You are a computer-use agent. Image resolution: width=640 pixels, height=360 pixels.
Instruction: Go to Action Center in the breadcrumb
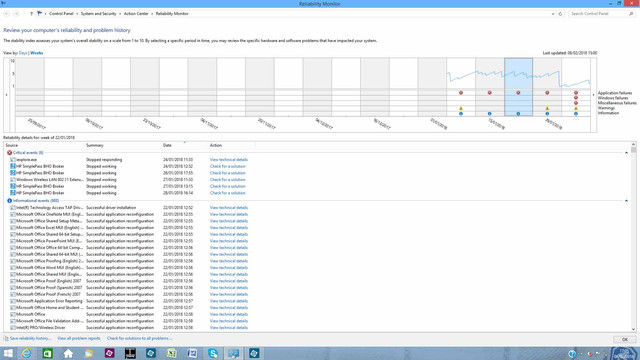coord(136,14)
